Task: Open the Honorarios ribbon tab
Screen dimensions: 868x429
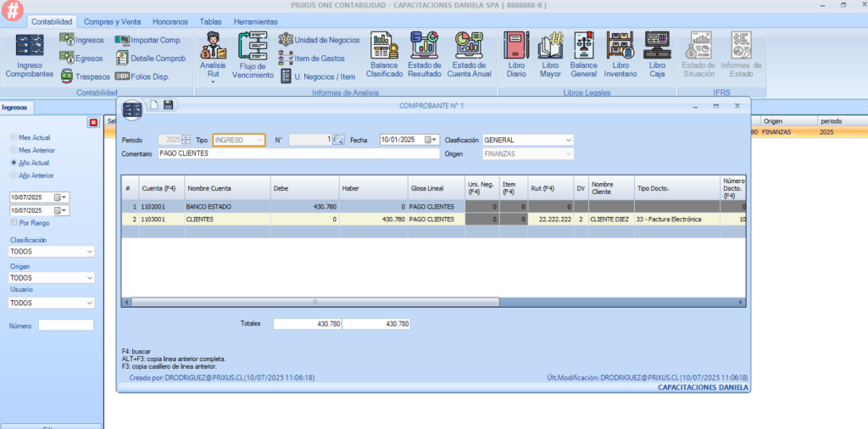Action: coord(170,21)
